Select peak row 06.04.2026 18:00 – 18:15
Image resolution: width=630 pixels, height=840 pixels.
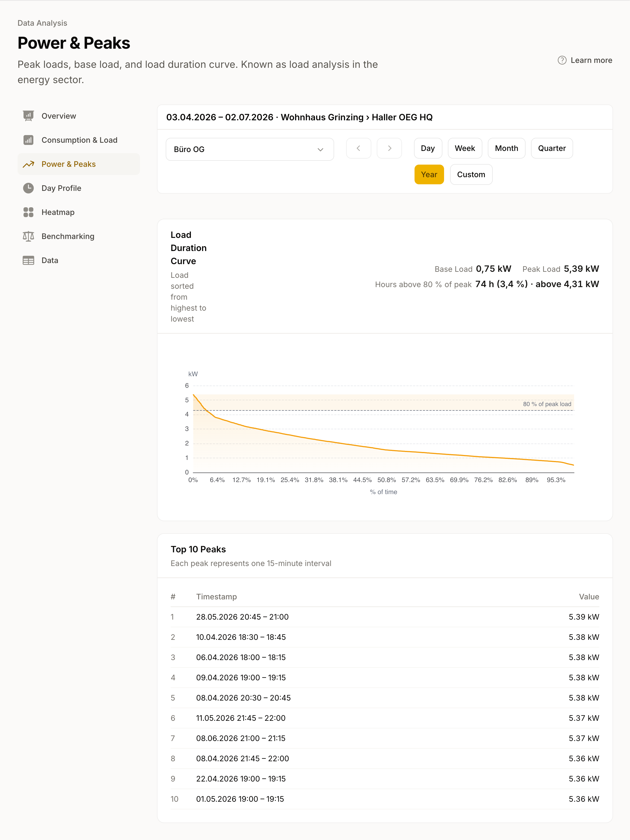pos(385,657)
